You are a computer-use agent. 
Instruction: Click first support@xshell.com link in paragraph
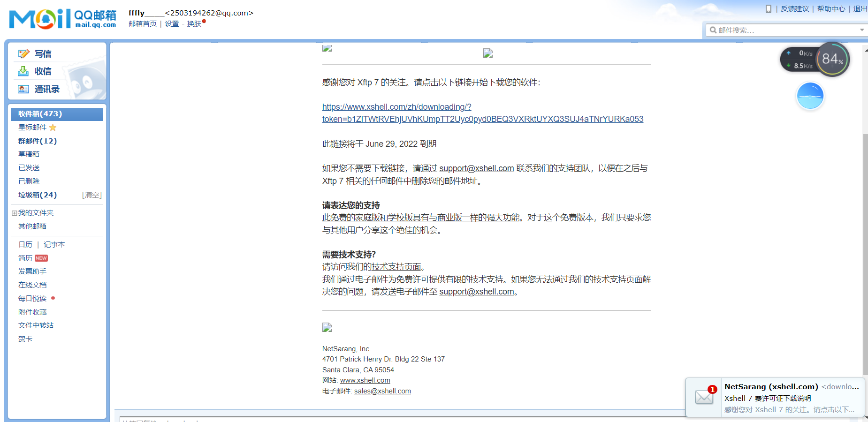pos(477,168)
